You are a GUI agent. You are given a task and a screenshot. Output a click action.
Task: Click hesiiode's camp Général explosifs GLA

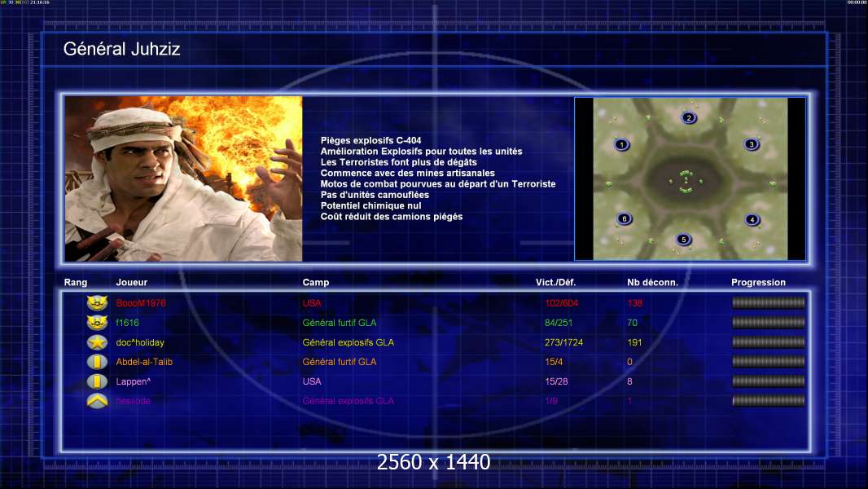point(349,401)
